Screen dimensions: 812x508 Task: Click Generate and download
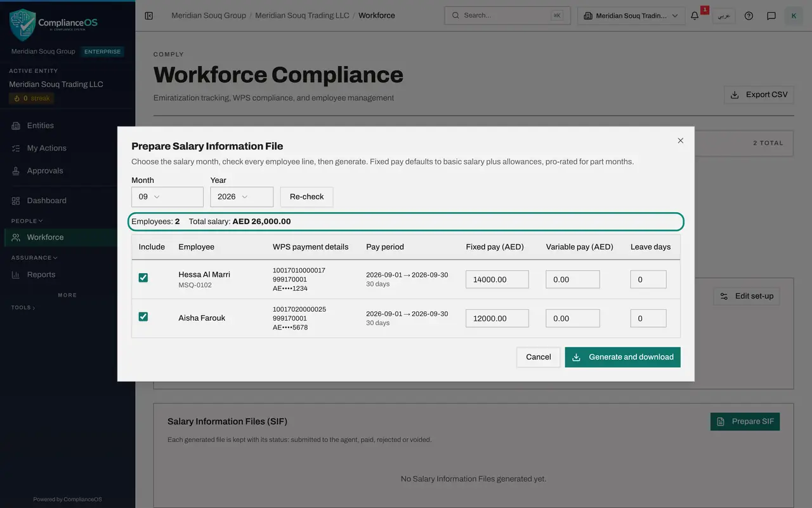[623, 357]
